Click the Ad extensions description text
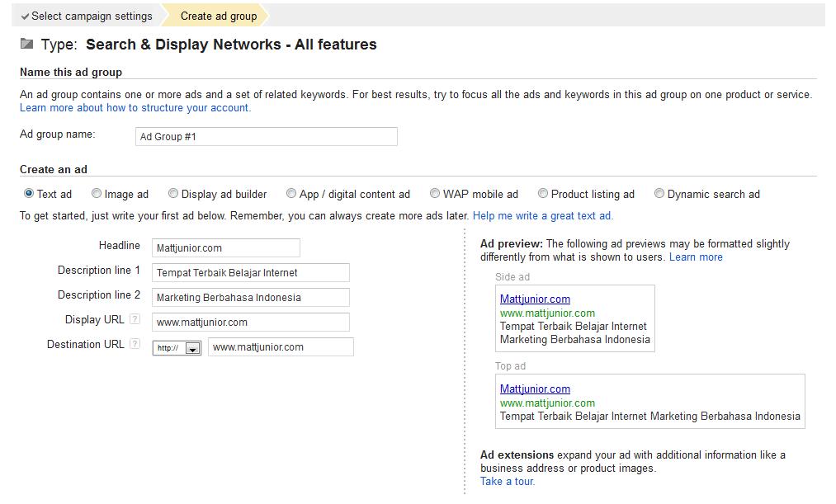The image size is (836, 504). click(x=633, y=461)
